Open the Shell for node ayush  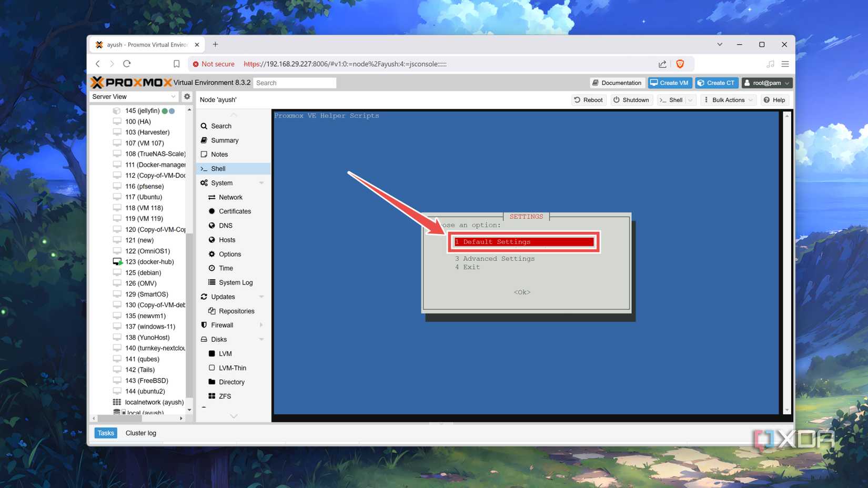pos(217,168)
